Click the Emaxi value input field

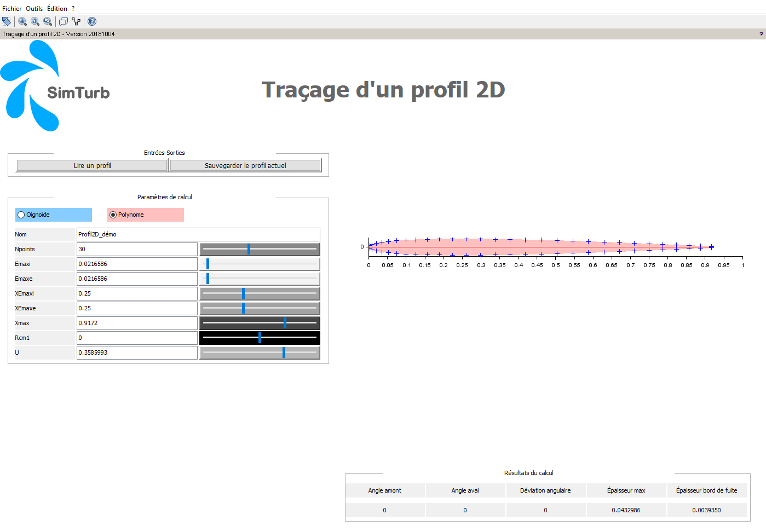point(137,264)
